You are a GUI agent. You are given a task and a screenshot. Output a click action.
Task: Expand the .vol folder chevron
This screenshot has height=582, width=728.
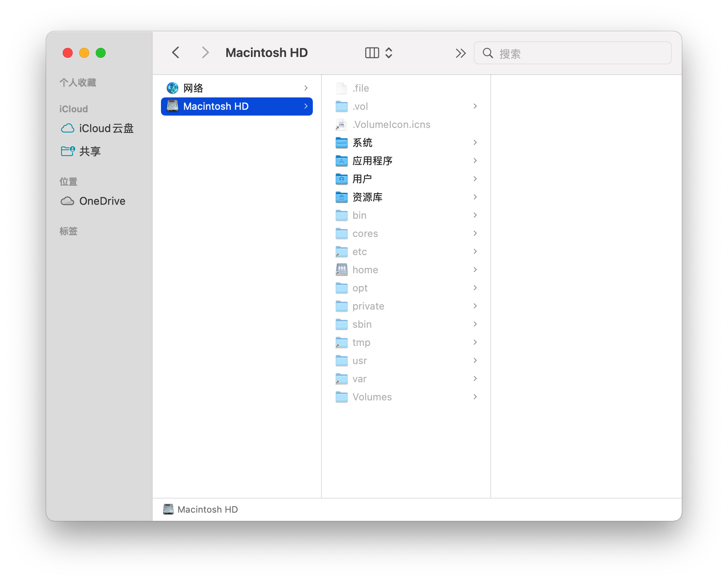point(475,106)
